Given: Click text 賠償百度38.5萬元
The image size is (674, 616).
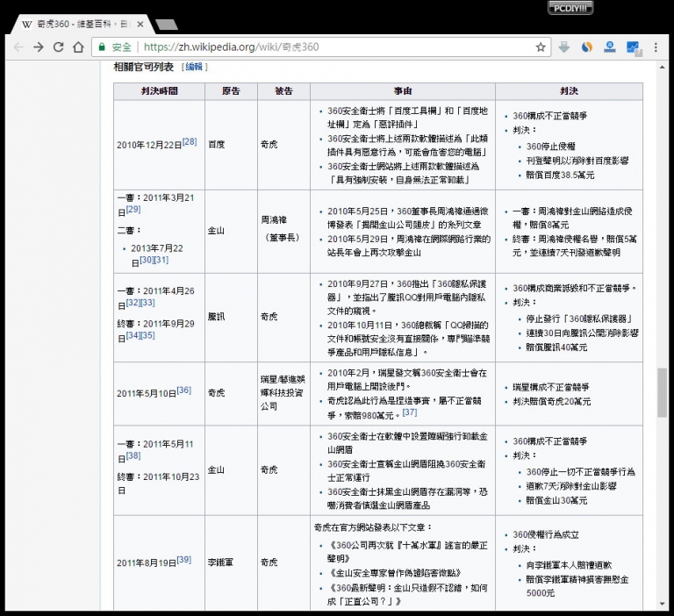Looking at the screenshot, I should (x=560, y=175).
